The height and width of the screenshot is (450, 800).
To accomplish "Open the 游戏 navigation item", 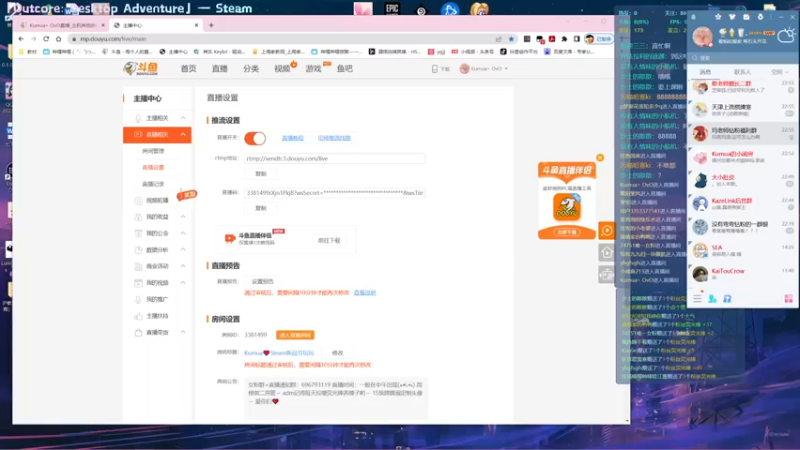I will tap(313, 68).
